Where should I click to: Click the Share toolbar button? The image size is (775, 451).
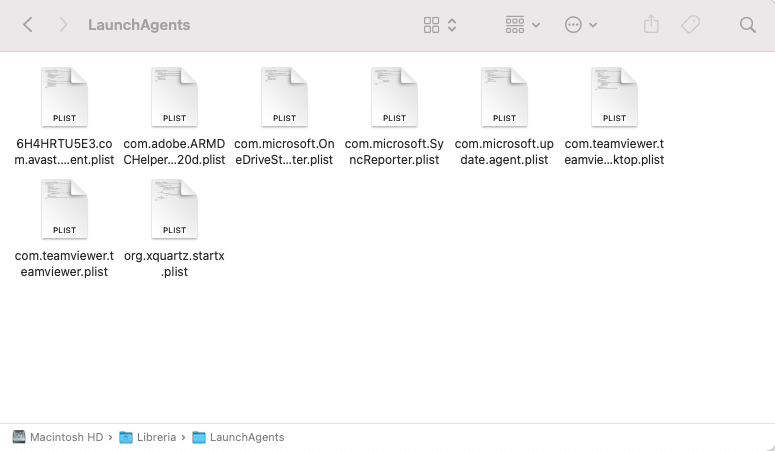[x=651, y=24]
